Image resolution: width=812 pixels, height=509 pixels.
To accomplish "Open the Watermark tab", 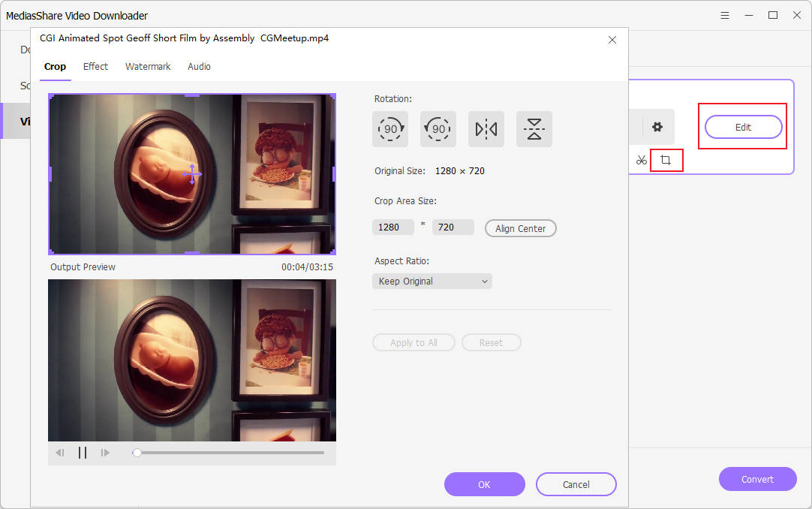I will click(148, 67).
